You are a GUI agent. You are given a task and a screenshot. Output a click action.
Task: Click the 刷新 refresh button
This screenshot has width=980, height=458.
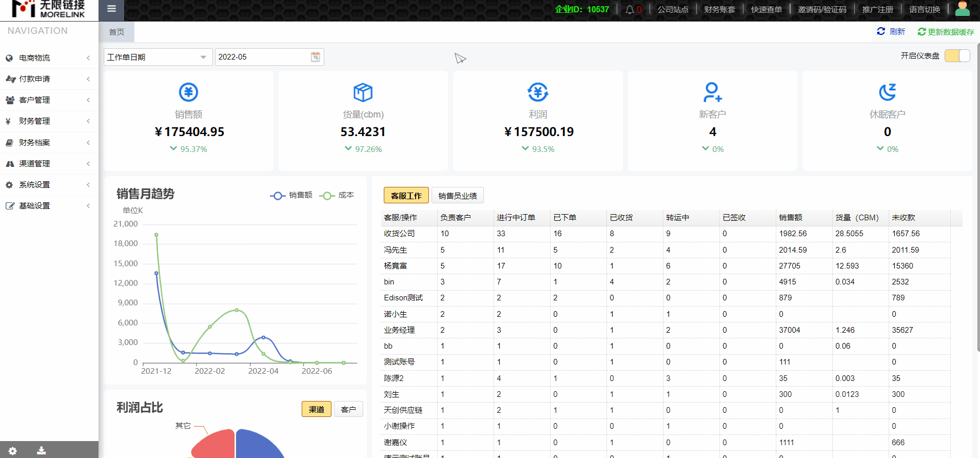[x=891, y=32]
